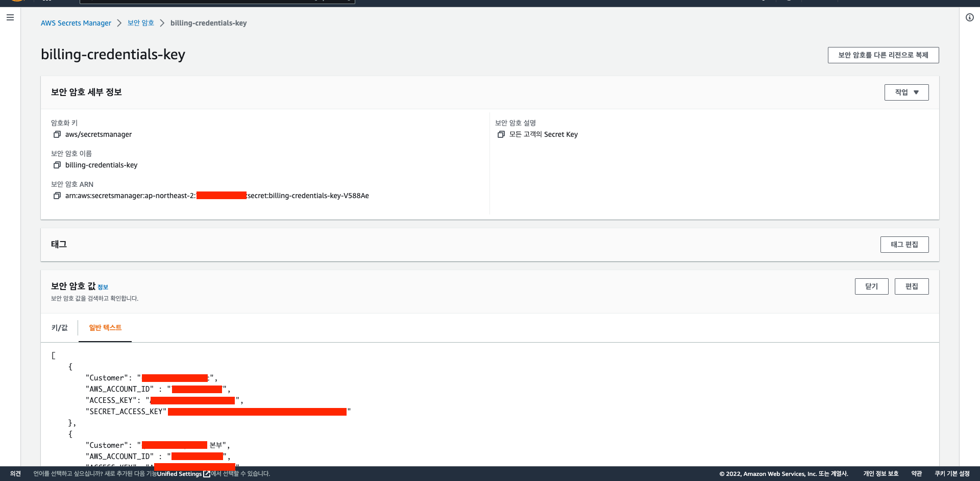Screen dimensions: 980x481
Task: Open the 보안 암호 breadcrumb link
Action: click(140, 23)
